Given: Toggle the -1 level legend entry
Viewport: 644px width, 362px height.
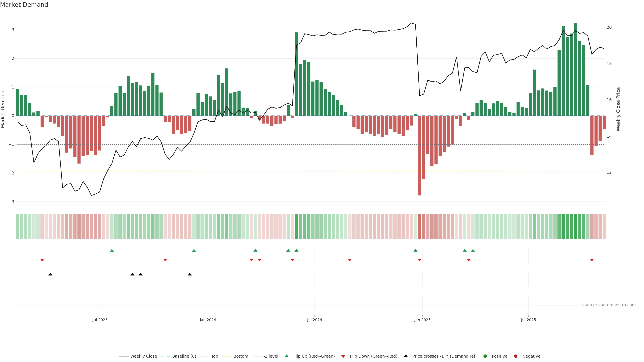Looking at the screenshot, I should point(271,356).
